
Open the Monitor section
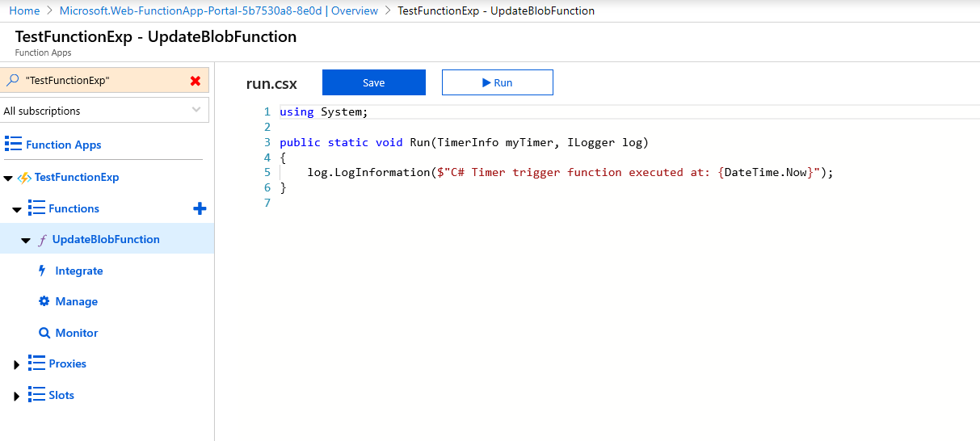click(x=77, y=333)
